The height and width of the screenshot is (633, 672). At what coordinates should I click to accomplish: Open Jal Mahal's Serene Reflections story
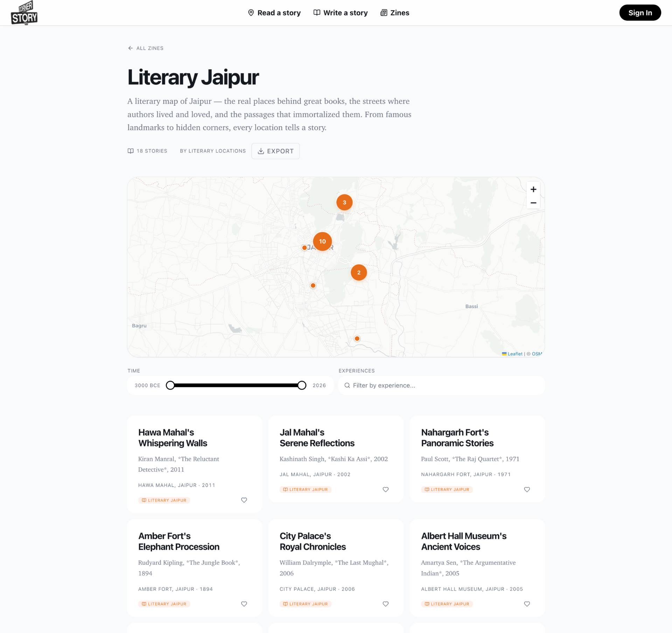(317, 438)
